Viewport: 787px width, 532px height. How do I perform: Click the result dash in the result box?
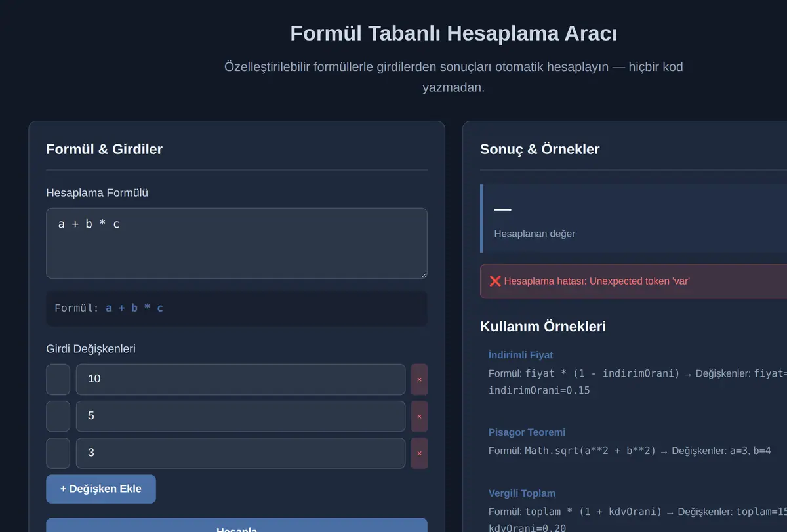click(502, 209)
